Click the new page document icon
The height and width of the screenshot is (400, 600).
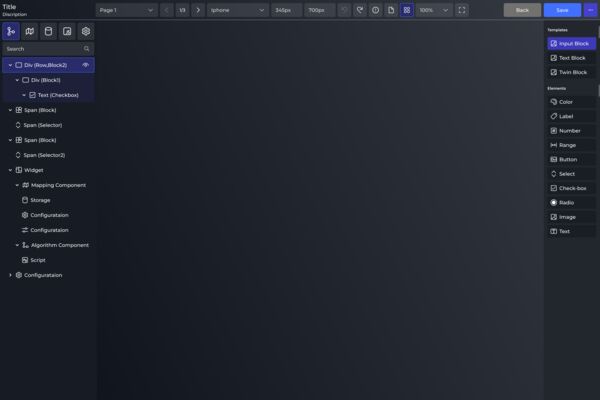coord(391,10)
